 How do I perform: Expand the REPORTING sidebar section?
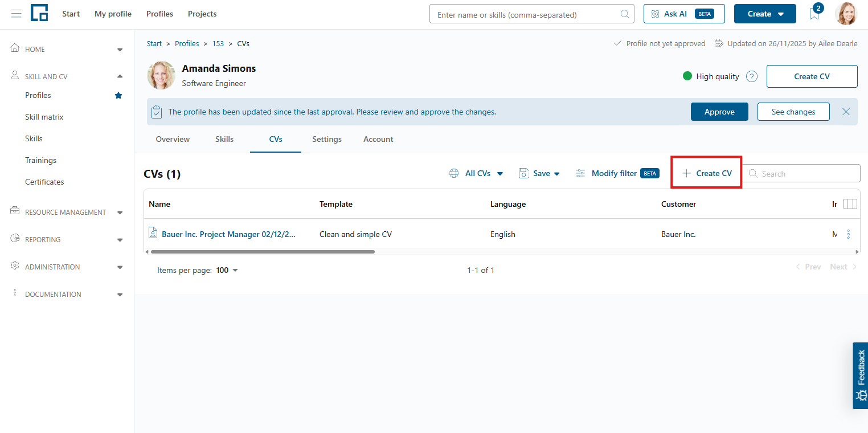click(120, 240)
